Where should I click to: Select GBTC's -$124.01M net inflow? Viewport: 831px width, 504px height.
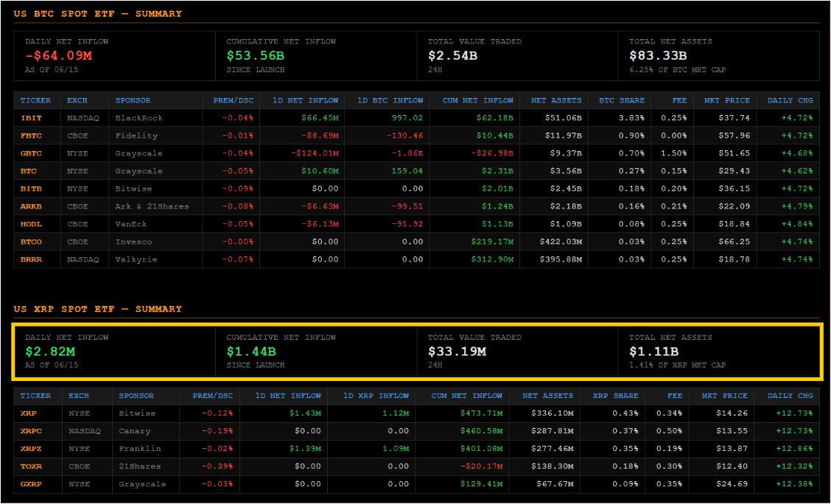point(315,153)
